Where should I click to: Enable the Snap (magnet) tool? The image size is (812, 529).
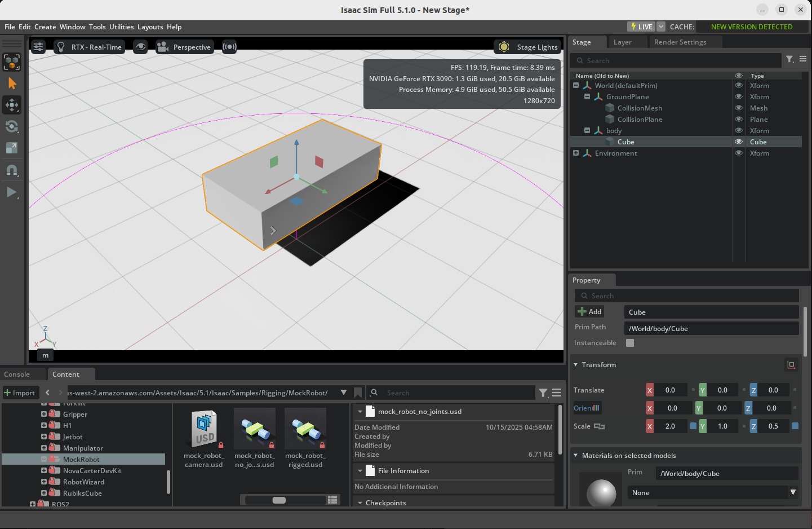pos(12,170)
